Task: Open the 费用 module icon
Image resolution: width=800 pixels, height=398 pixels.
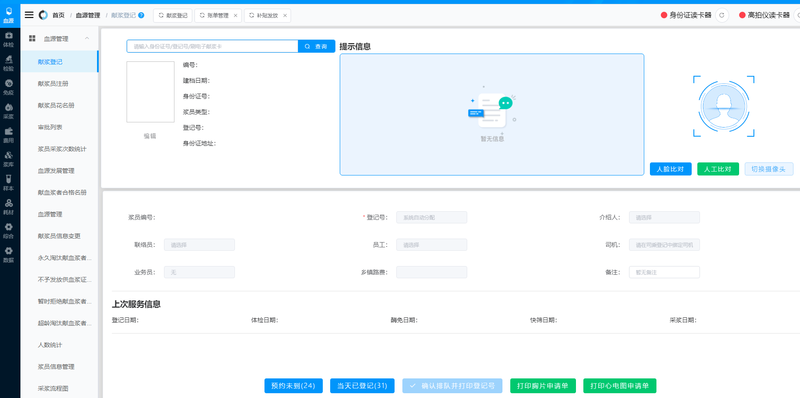Action: pyautogui.click(x=8, y=135)
